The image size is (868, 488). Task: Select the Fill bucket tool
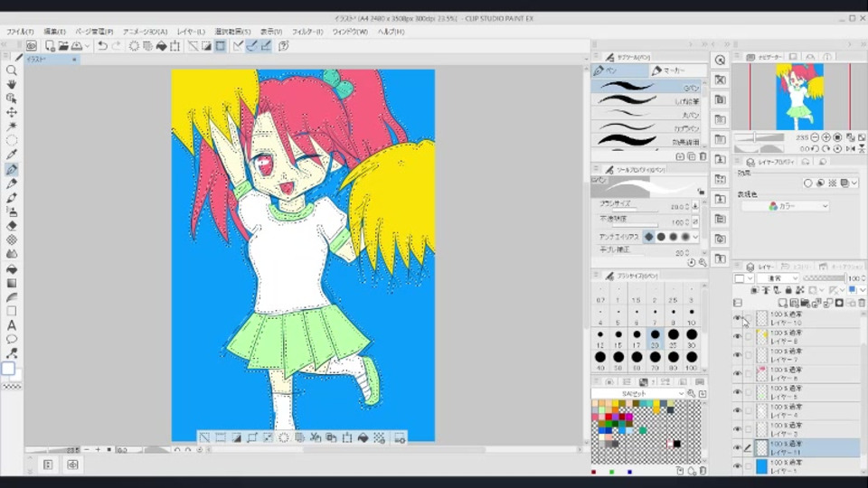tap(12, 268)
